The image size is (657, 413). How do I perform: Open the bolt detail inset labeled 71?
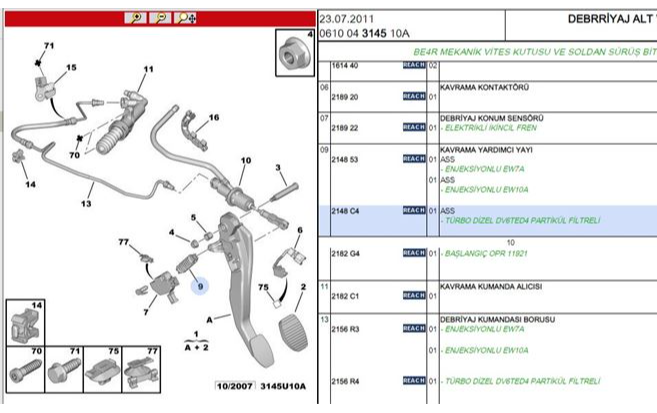click(64, 369)
